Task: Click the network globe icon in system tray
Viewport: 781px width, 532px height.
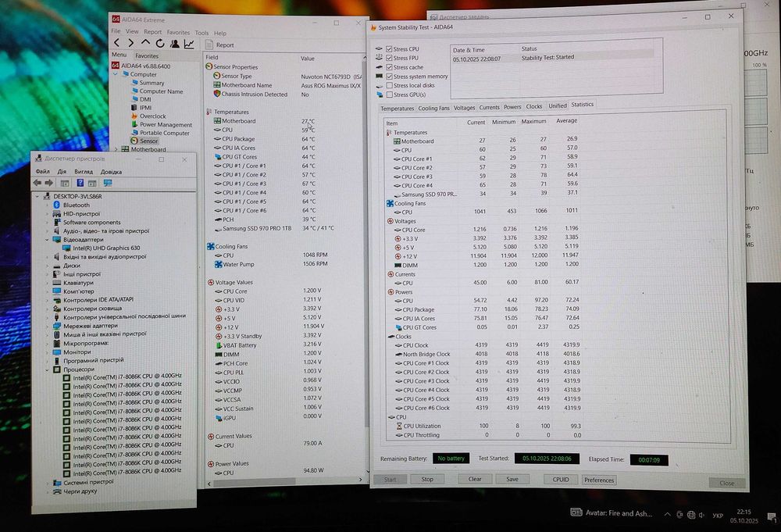Action: click(x=691, y=515)
